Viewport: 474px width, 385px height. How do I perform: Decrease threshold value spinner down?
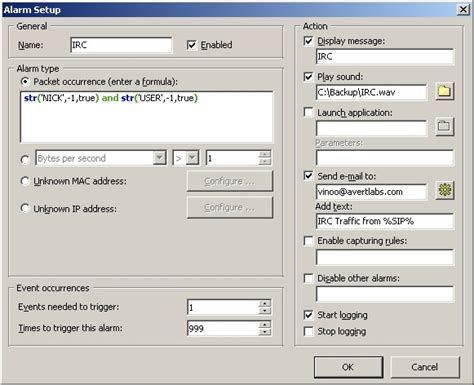tap(265, 161)
